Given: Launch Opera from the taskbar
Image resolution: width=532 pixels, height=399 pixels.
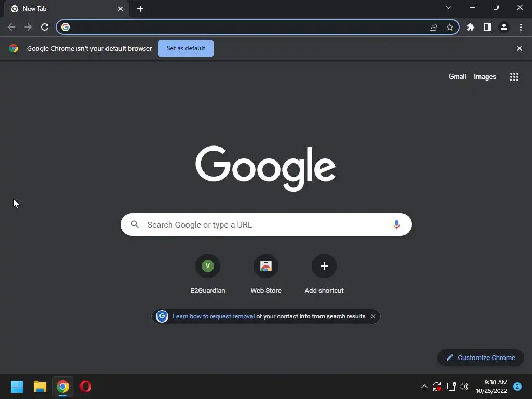Looking at the screenshot, I should [86, 387].
